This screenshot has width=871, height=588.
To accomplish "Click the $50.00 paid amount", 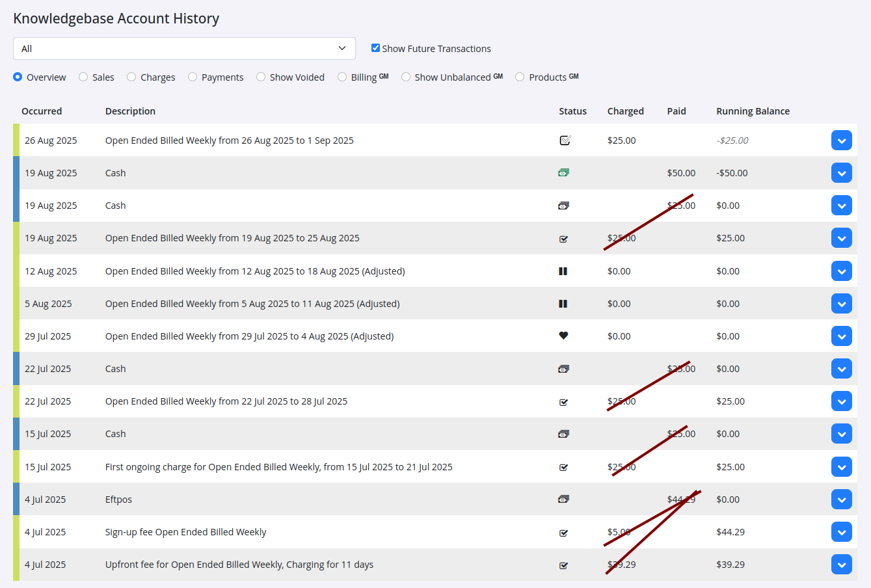I will (x=681, y=173).
